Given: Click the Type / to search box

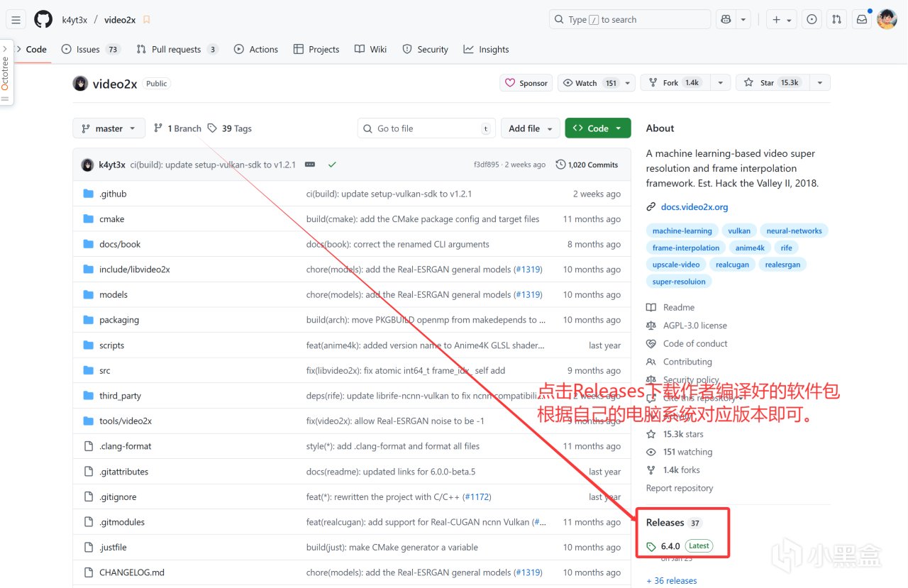Looking at the screenshot, I should [x=629, y=20].
